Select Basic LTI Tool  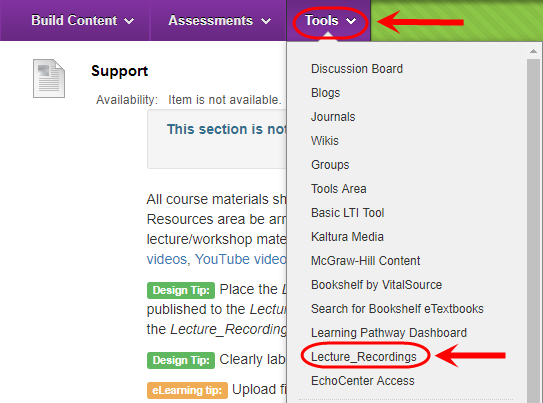click(347, 213)
